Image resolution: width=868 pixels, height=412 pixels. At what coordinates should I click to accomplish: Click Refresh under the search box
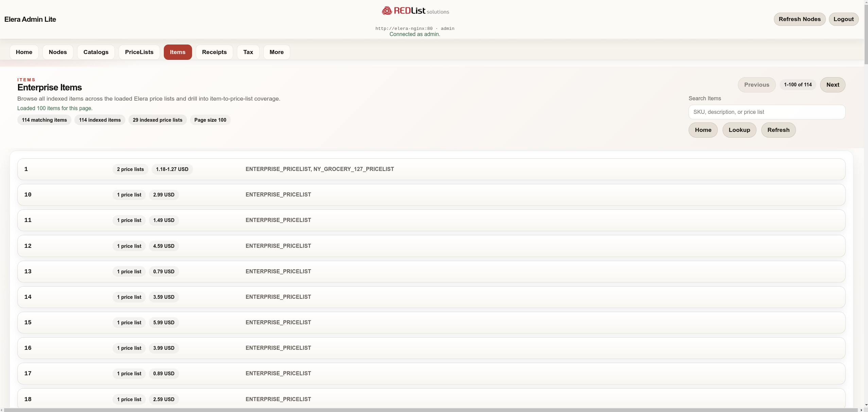(778, 130)
